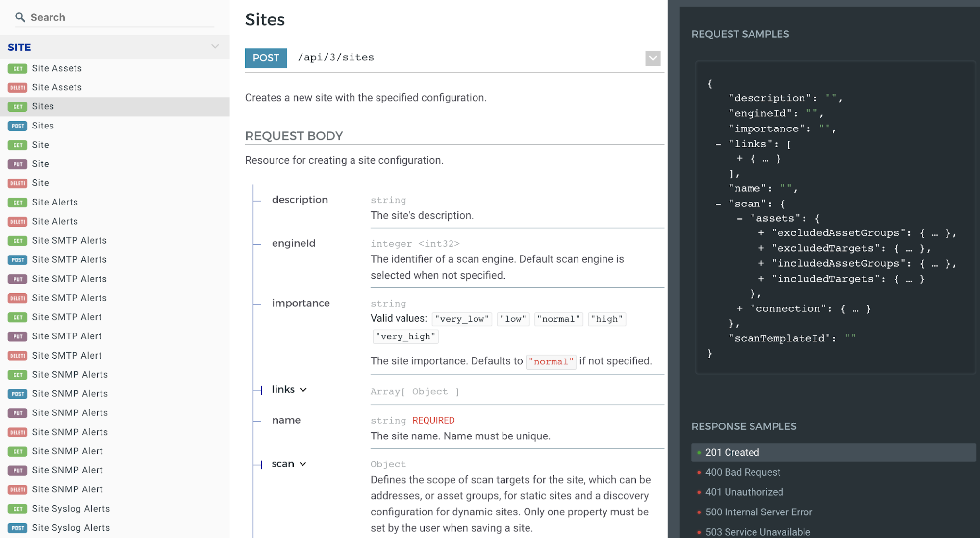980x538 pixels.
Task: Expand "excludedAssetGroups" in JSON sample
Action: (x=761, y=233)
